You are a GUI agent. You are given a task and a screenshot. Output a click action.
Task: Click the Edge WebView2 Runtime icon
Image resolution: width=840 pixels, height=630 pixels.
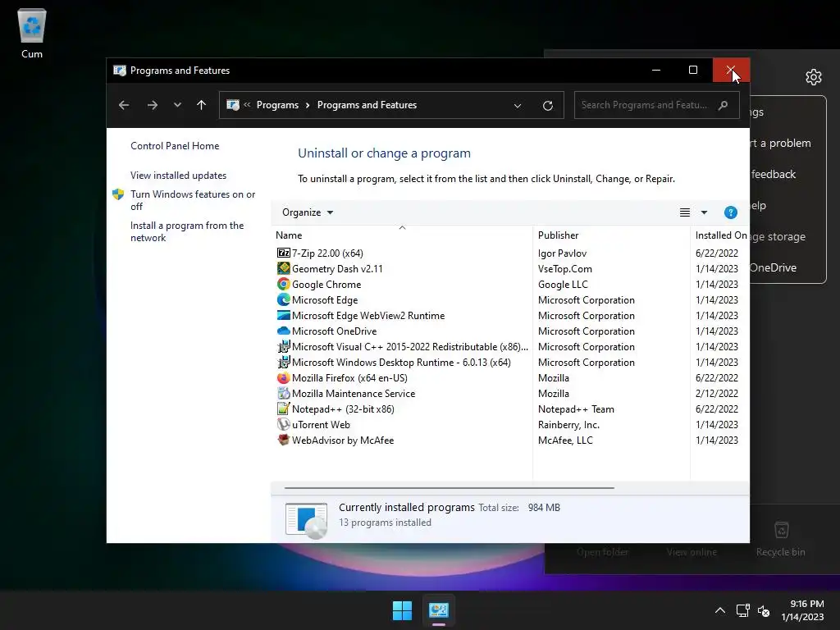pyautogui.click(x=283, y=315)
